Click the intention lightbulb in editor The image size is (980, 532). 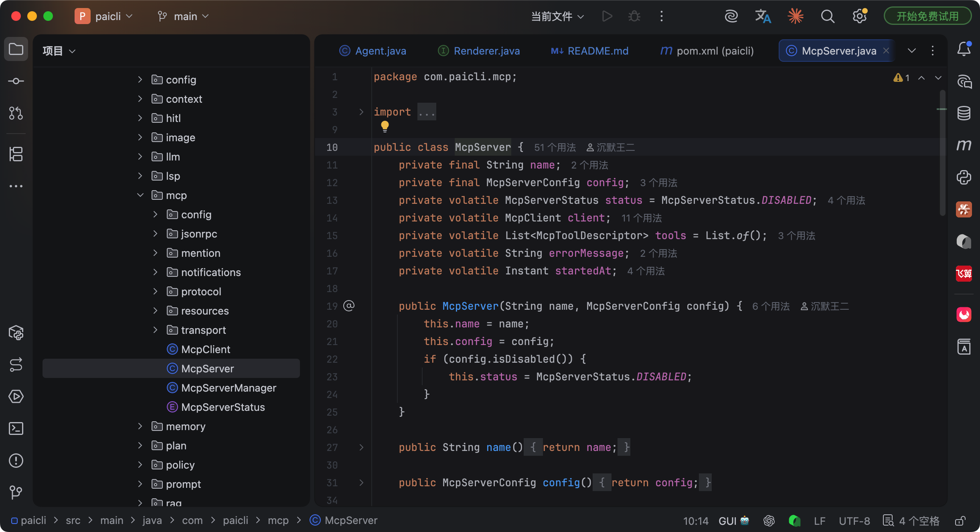click(x=385, y=127)
